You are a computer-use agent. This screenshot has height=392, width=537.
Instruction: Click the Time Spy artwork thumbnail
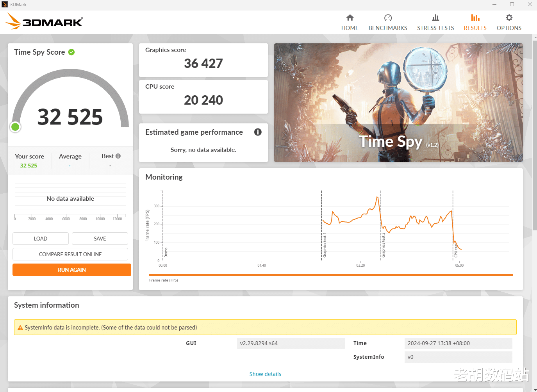[x=398, y=103]
